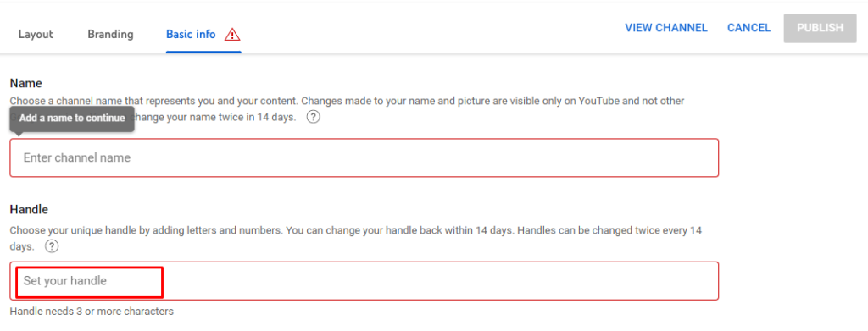This screenshot has height=331, width=868.
Task: Select the Basic info tab
Action: (191, 34)
